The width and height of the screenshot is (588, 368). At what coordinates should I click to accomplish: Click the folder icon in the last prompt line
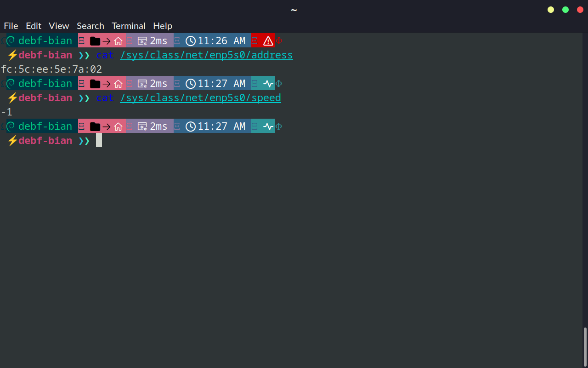[95, 126]
